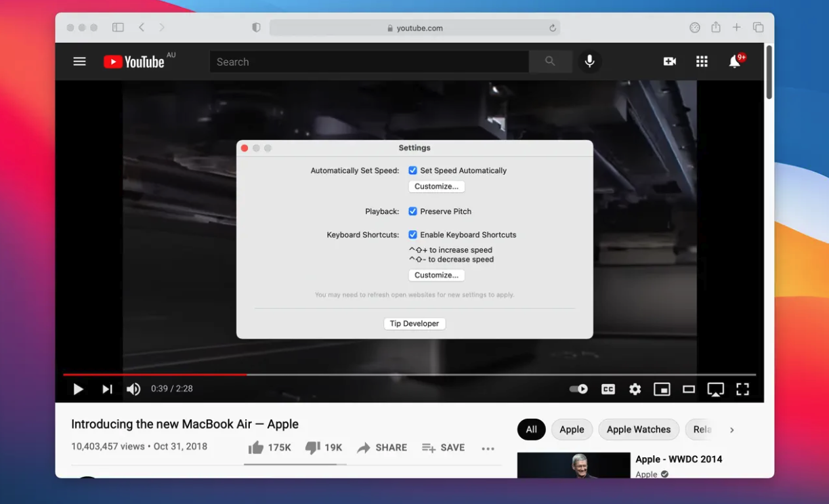
Task: Uncheck Set Speed Automatically
Action: click(x=412, y=171)
